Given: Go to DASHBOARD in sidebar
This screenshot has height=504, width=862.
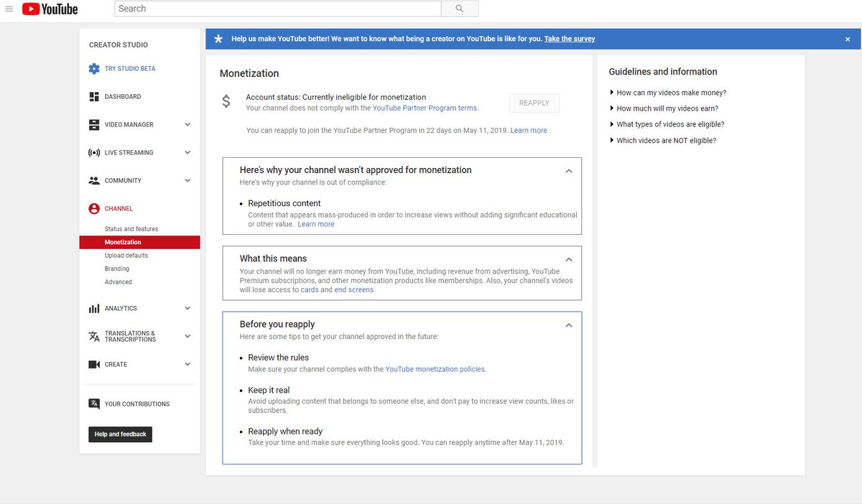Looking at the screenshot, I should 123,97.
